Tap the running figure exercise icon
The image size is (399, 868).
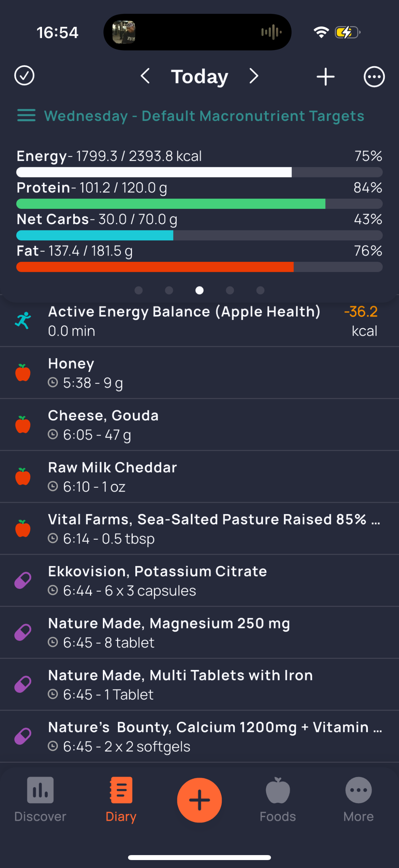point(23,320)
